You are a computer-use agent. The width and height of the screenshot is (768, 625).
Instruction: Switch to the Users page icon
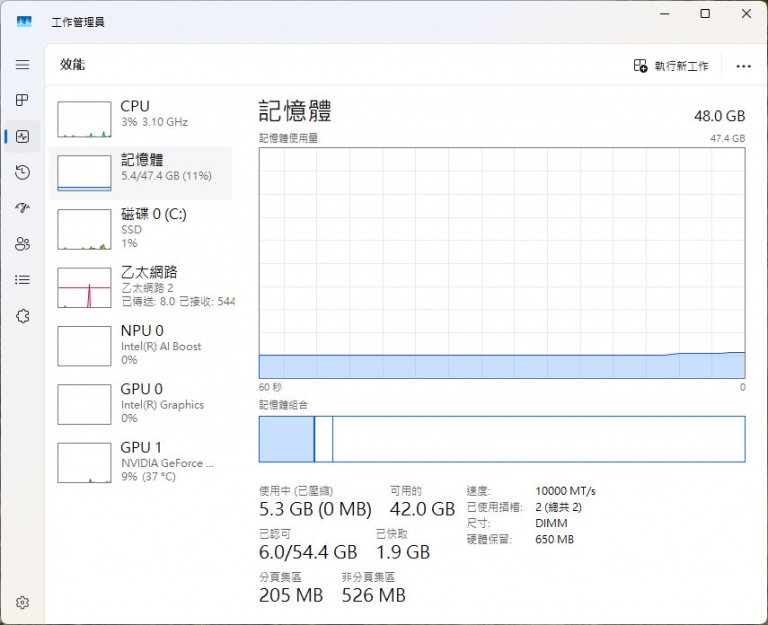click(x=22, y=244)
